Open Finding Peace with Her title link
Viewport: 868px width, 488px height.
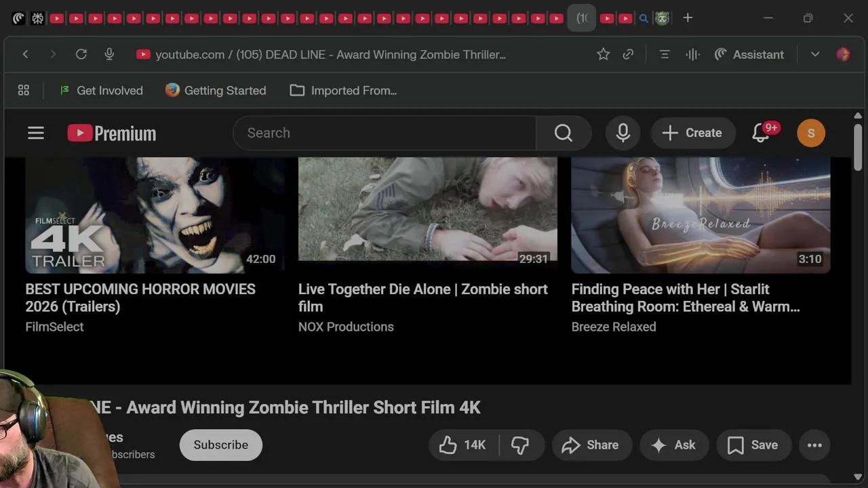pyautogui.click(x=686, y=298)
